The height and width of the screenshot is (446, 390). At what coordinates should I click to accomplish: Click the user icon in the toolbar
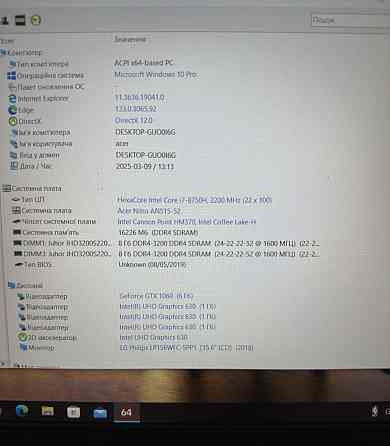[x=5, y=20]
